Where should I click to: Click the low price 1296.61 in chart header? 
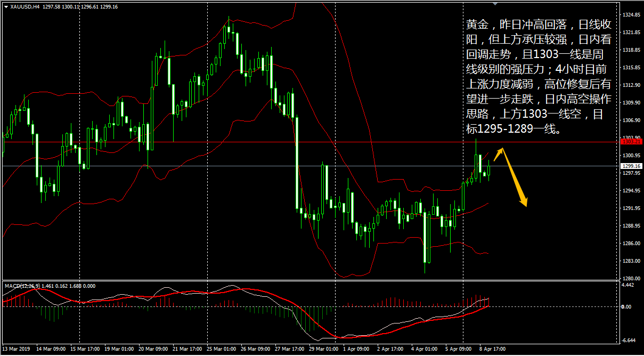pyautogui.click(x=89, y=7)
